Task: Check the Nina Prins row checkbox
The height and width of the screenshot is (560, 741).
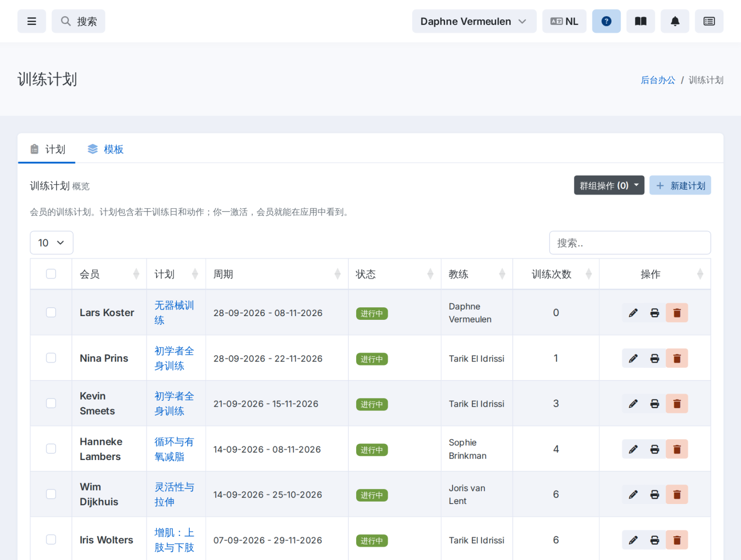Action: click(51, 358)
